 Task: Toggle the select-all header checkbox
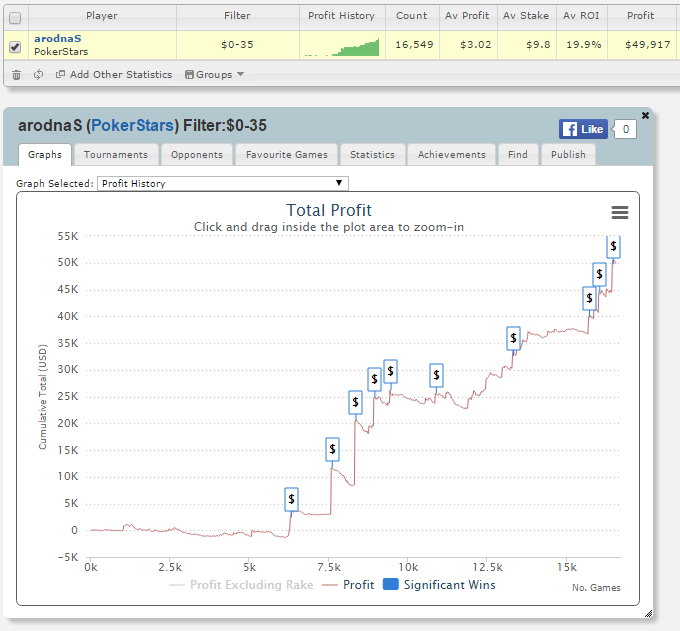(x=15, y=18)
